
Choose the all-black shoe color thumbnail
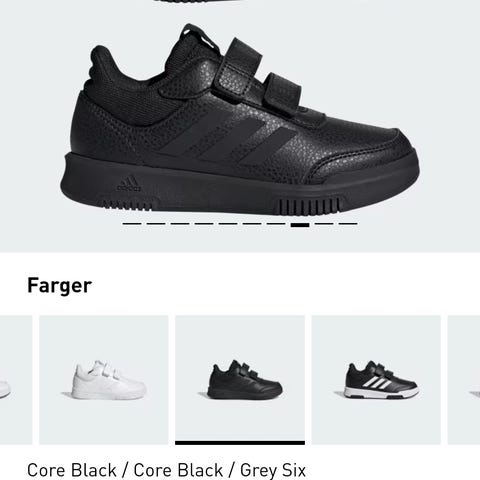point(240,380)
